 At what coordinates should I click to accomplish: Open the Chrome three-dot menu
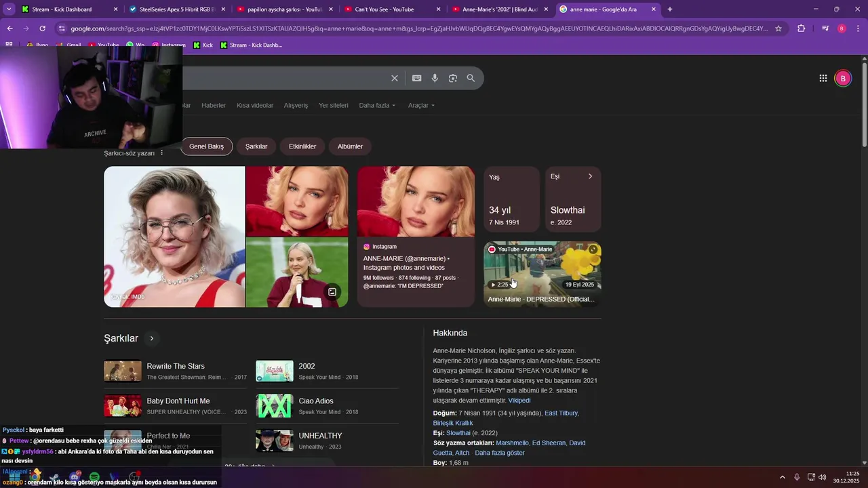coord(857,28)
